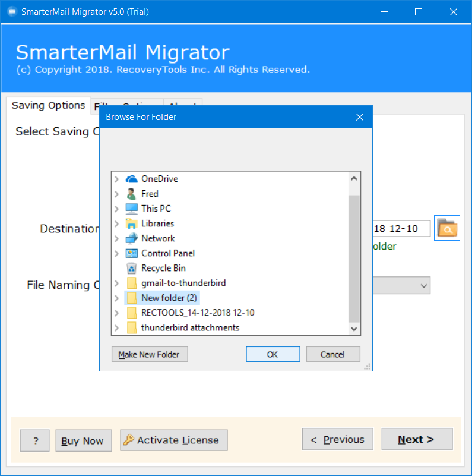472x476 pixels.
Task: Expand the Control Panel tree node
Action: tap(117, 254)
